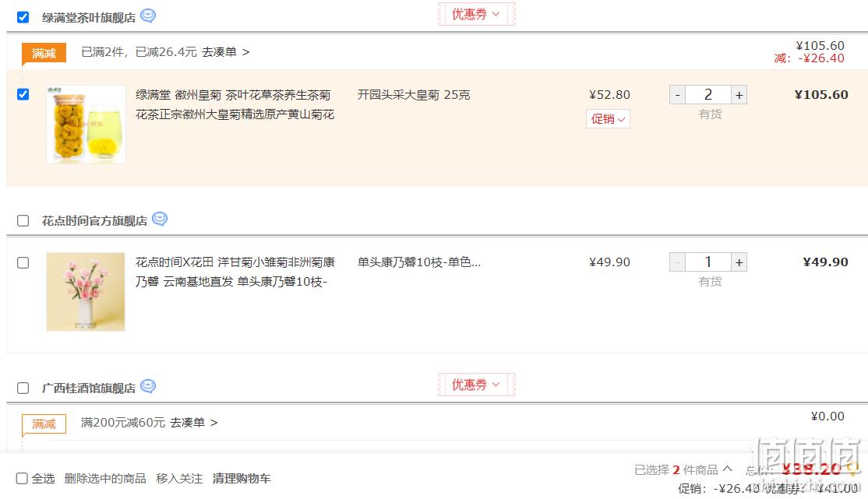
Task: Click 清理购物车 to clean the cart
Action: 242,479
